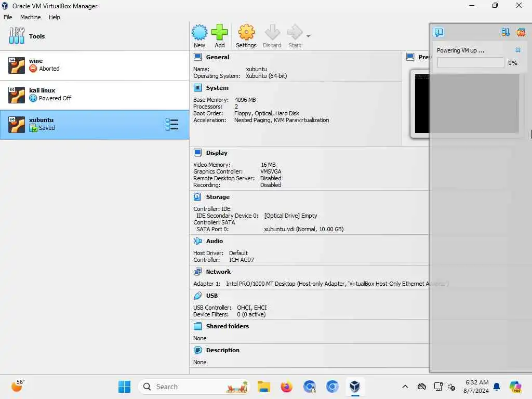Select the xubuntu virtual machine entry
Viewport: 532px width, 399px height.
(x=95, y=125)
